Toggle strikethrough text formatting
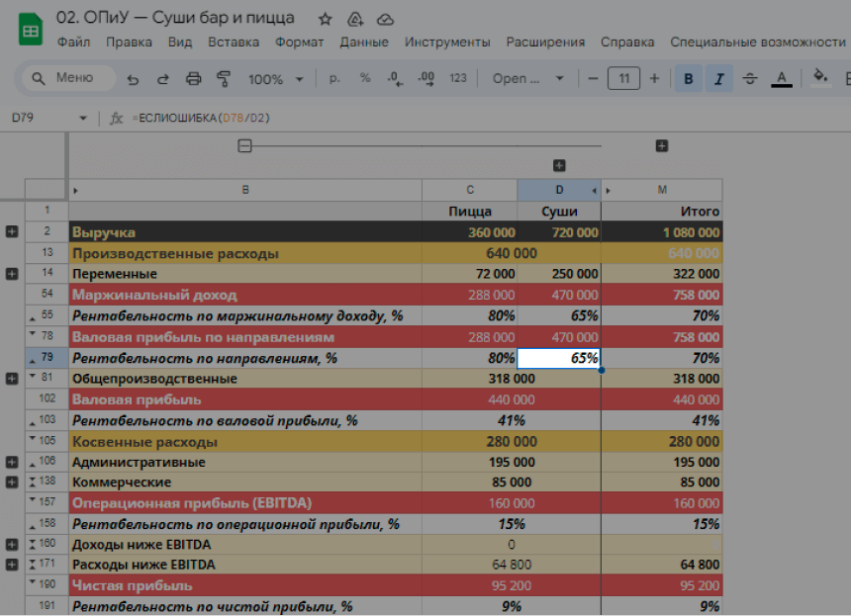The image size is (851, 616). (750, 79)
